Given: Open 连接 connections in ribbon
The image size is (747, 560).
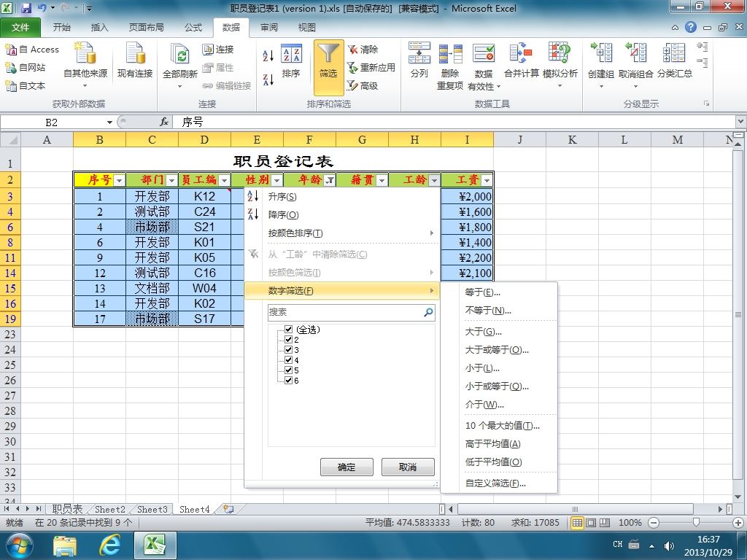Looking at the screenshot, I should click(218, 49).
